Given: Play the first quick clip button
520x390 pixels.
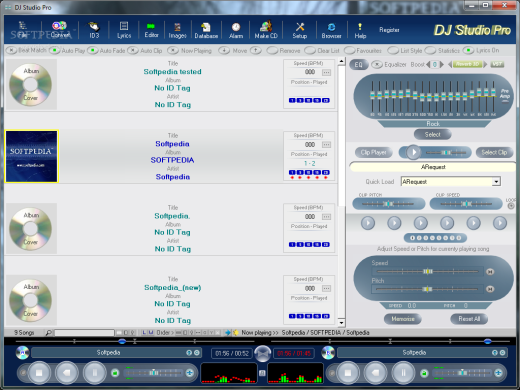Looking at the screenshot, I should [x=368, y=223].
